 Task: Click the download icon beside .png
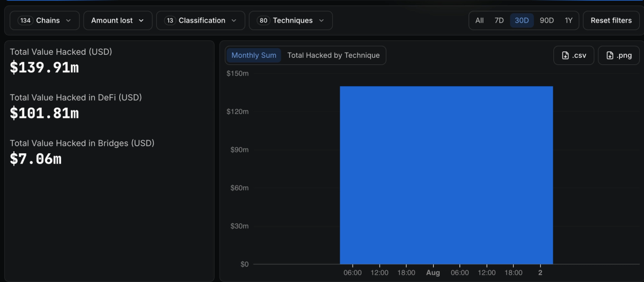tap(610, 55)
